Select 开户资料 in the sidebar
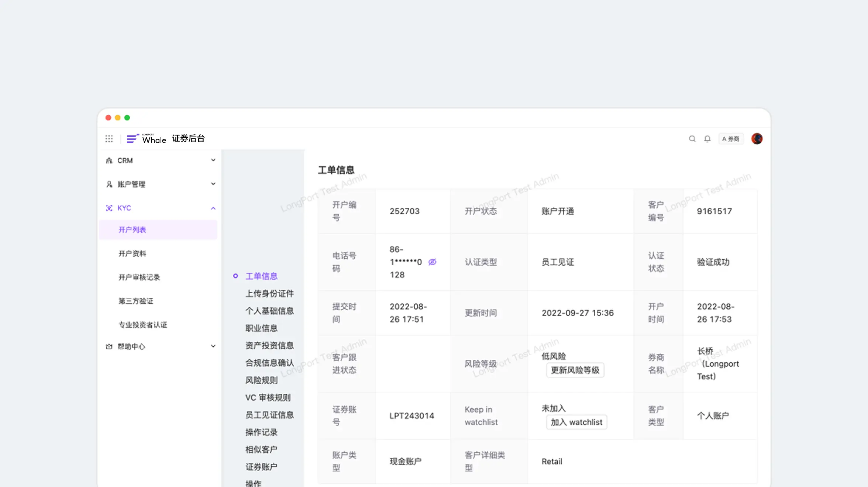Screen dimensions: 868x487 pyautogui.click(x=132, y=253)
